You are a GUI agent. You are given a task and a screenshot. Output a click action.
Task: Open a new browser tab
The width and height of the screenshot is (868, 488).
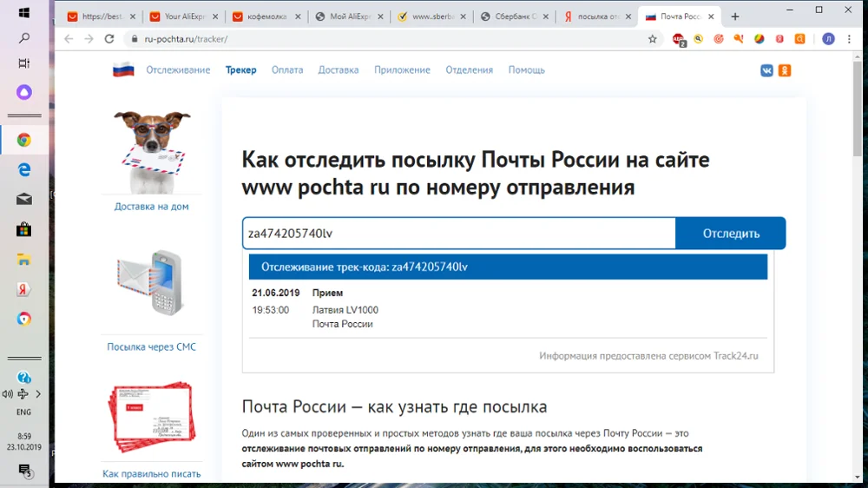(735, 16)
